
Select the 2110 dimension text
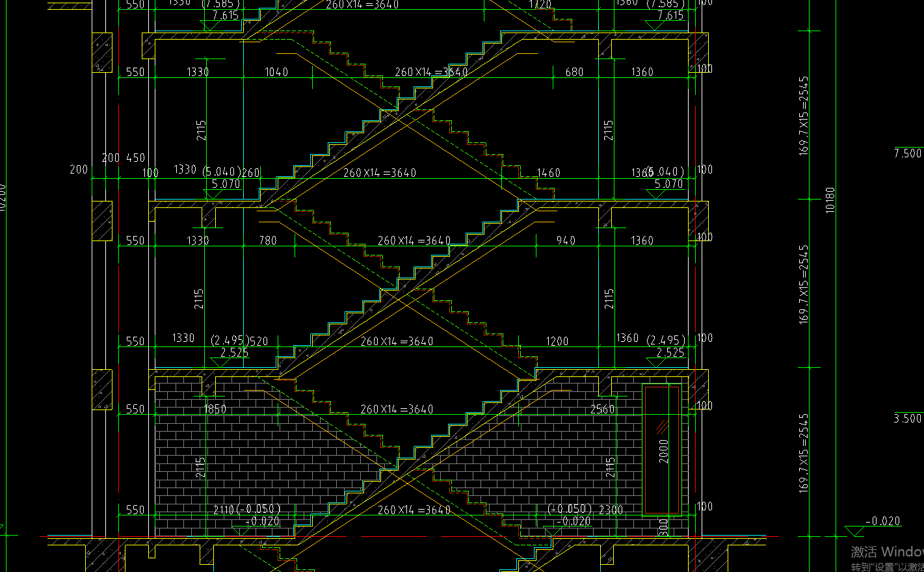(224, 510)
